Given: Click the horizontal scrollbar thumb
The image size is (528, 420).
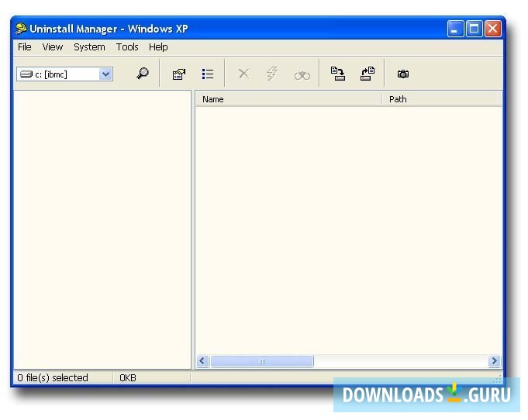Looking at the screenshot, I should (x=261, y=361).
